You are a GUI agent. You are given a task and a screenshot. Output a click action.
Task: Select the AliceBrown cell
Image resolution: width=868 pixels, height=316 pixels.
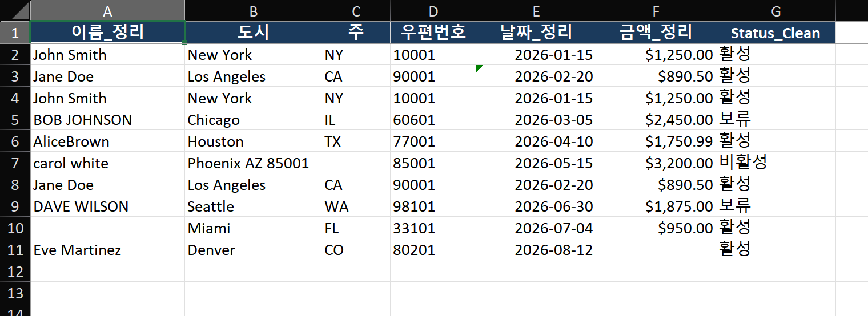tap(107, 141)
